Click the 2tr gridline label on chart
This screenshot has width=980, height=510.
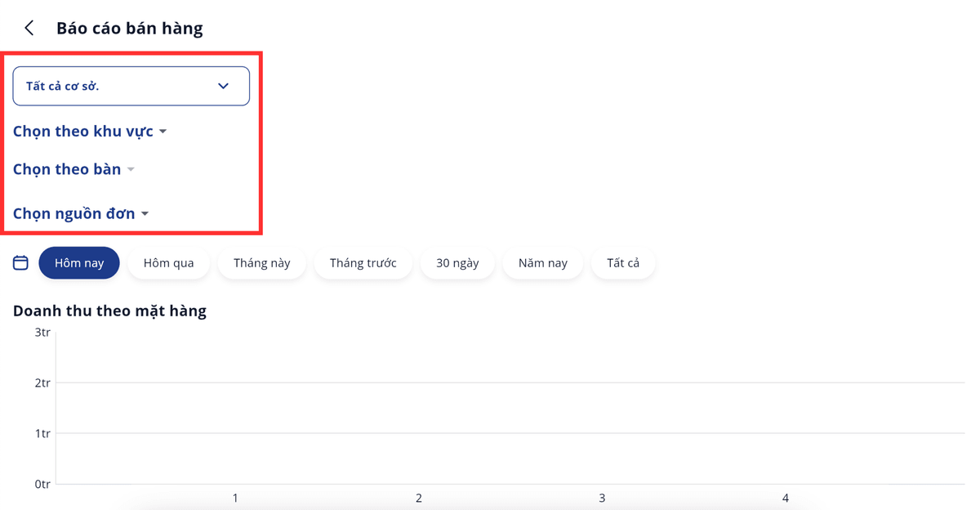(42, 382)
